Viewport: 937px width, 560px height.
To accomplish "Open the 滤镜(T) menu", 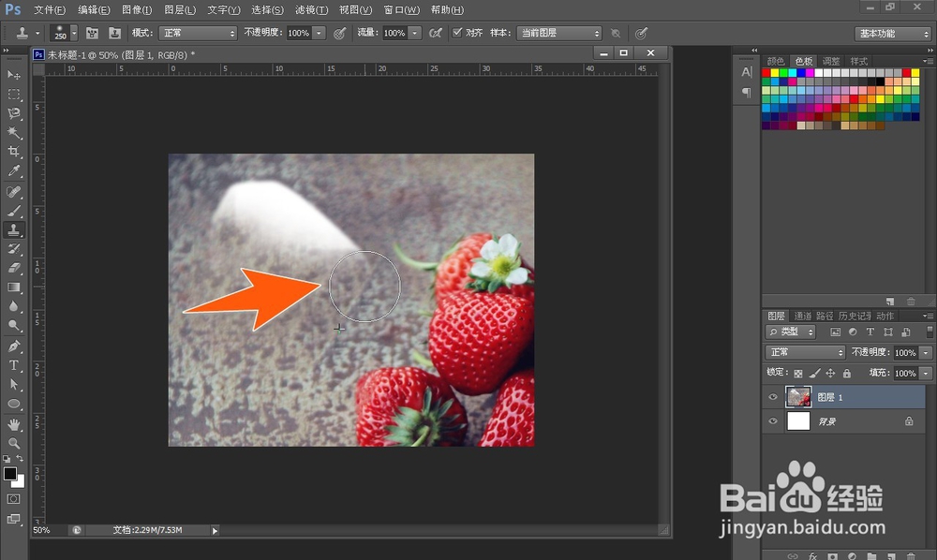I will [x=311, y=9].
